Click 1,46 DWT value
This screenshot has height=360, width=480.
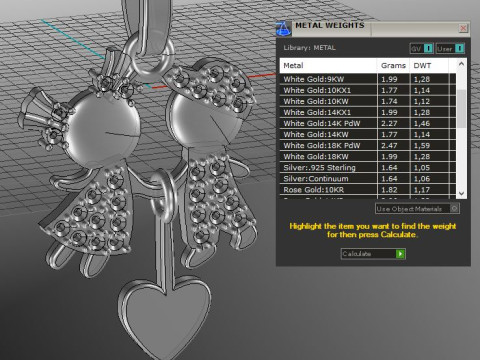pyautogui.click(x=422, y=123)
